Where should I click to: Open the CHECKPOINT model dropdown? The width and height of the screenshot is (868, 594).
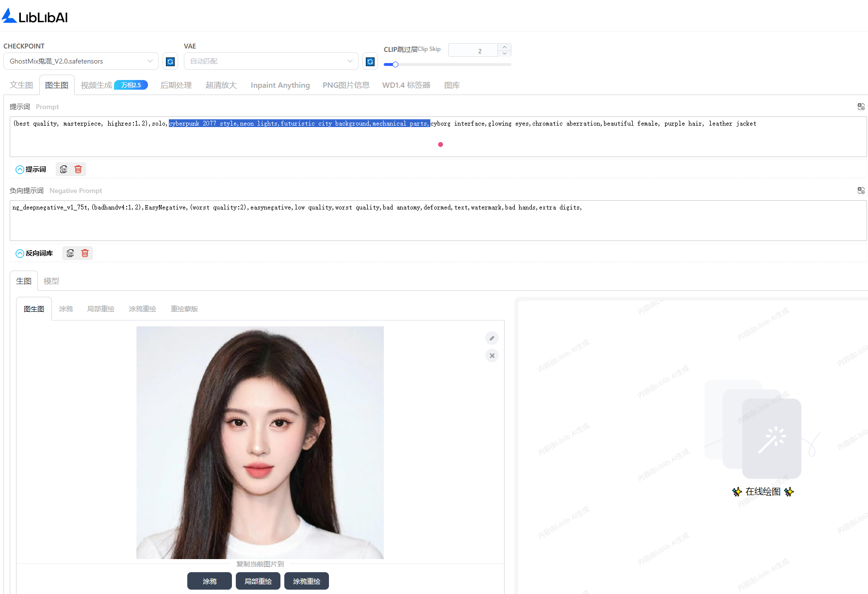point(81,61)
